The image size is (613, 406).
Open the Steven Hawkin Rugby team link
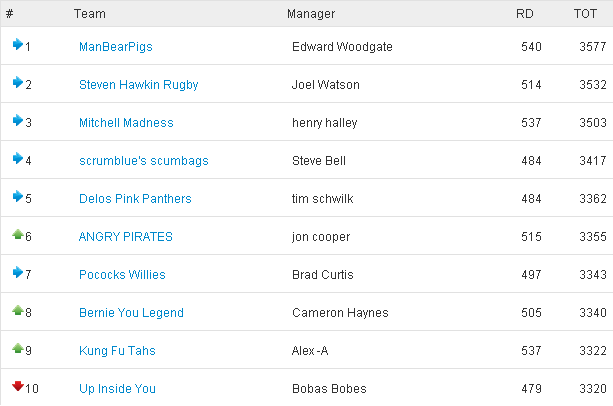click(139, 85)
